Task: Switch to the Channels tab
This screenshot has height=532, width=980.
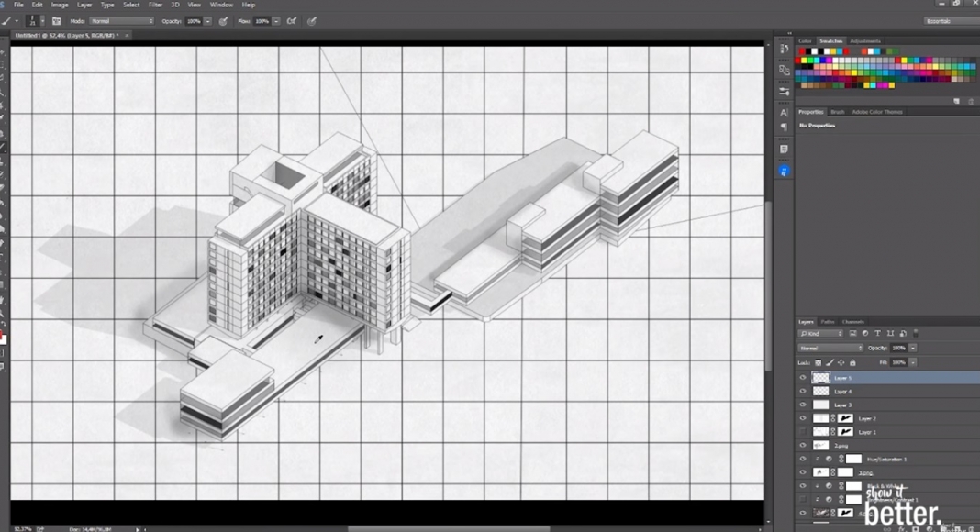Action: coord(853,322)
